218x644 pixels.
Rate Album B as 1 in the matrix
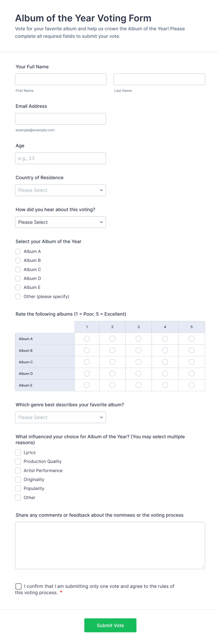tap(87, 350)
